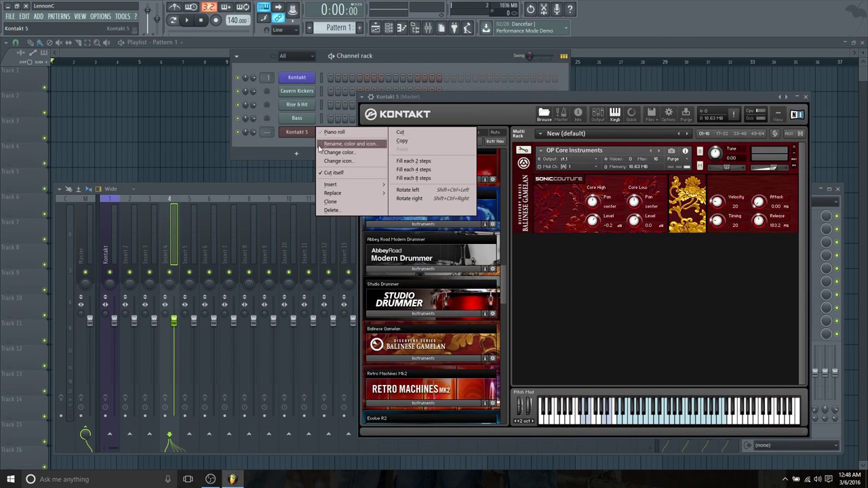Select Change color in context menu
The image size is (868, 488).
point(340,152)
